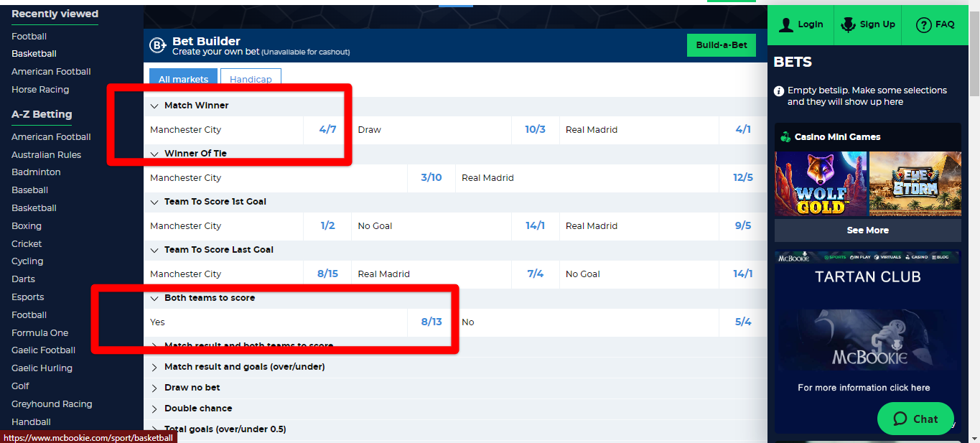This screenshot has height=443, width=980.
Task: Go to Cycling betting
Action: point(27,261)
